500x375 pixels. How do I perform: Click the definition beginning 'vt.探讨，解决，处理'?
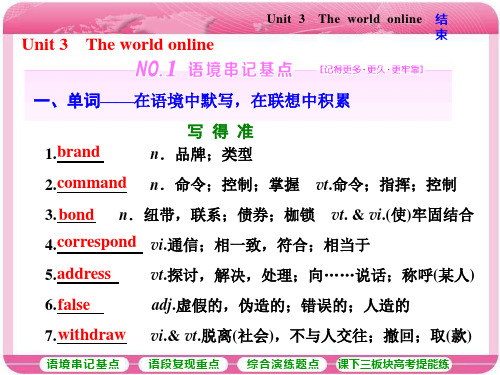(x=312, y=276)
